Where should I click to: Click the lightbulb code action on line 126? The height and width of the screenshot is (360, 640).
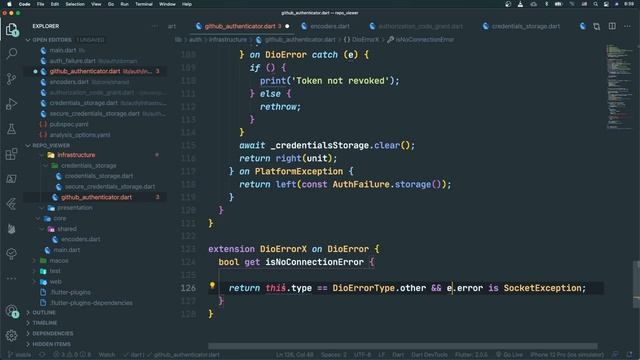[212, 285]
